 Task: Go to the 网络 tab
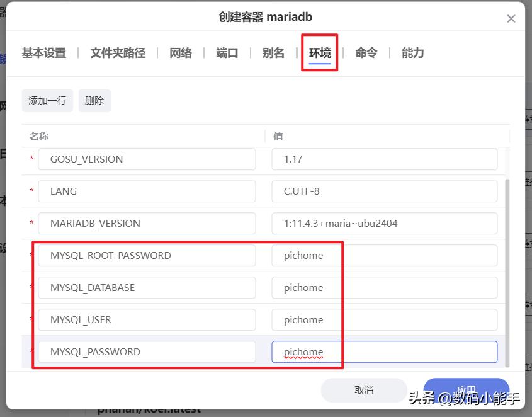point(181,53)
